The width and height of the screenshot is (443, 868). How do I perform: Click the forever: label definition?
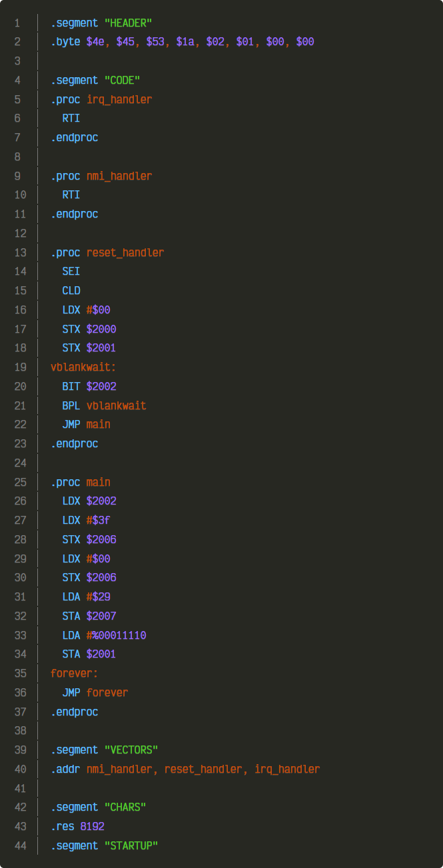[74, 674]
